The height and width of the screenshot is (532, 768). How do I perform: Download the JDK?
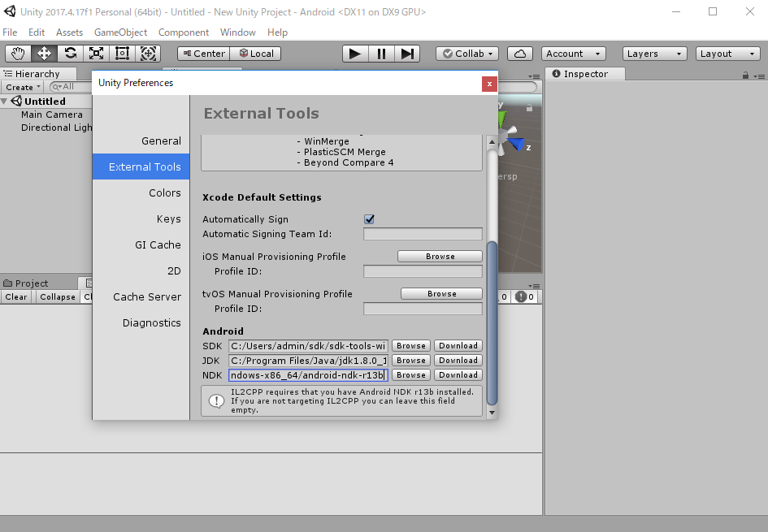pyautogui.click(x=458, y=361)
